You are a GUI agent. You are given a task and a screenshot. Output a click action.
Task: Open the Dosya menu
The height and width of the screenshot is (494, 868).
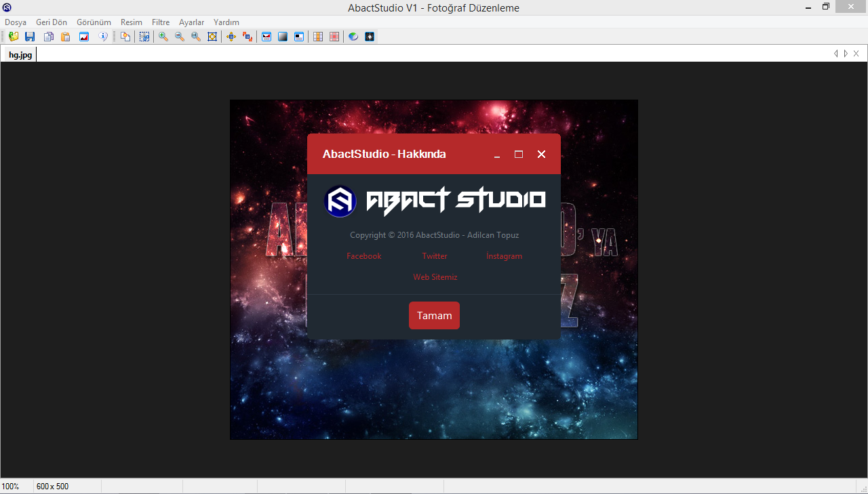point(16,22)
